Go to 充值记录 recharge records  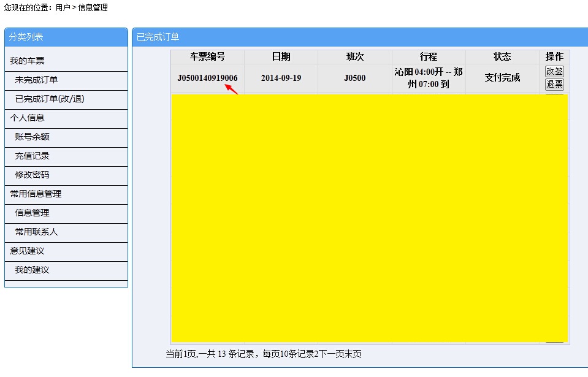(32, 156)
